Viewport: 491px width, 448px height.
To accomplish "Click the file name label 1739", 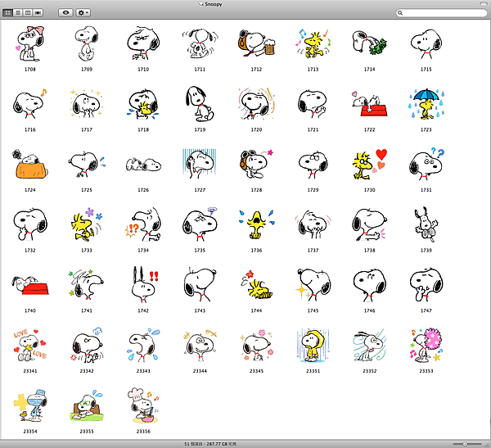I will [x=426, y=250].
